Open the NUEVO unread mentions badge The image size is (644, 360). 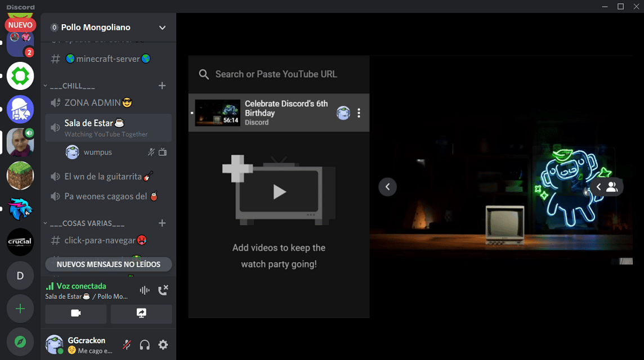click(20, 25)
